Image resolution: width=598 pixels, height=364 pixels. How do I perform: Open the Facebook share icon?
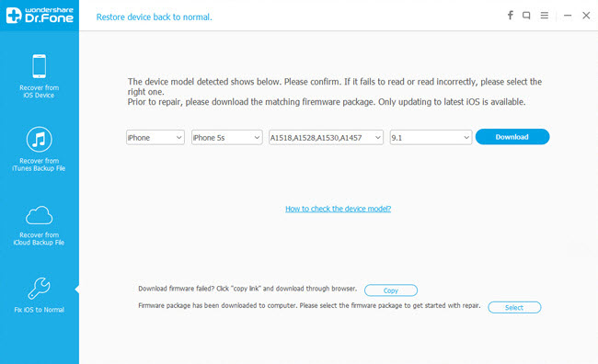point(510,16)
